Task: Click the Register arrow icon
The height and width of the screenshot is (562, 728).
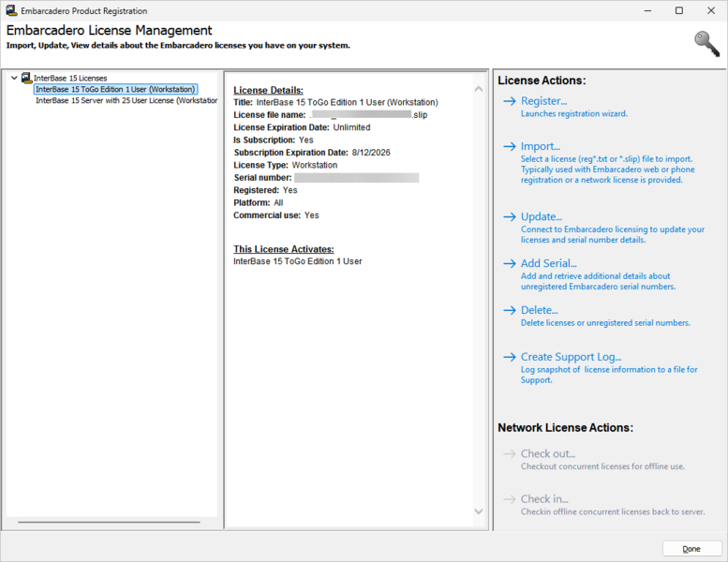Action: click(x=510, y=101)
